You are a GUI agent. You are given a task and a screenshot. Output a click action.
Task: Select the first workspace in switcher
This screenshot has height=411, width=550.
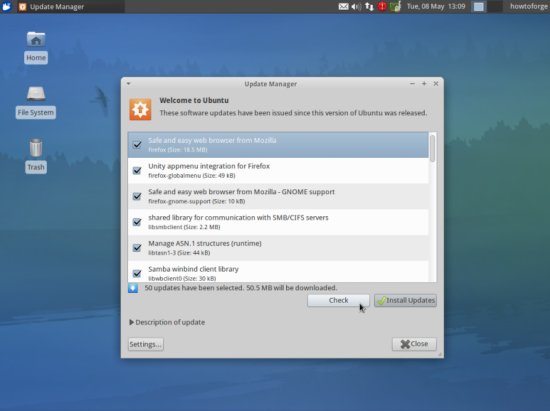[478, 6]
